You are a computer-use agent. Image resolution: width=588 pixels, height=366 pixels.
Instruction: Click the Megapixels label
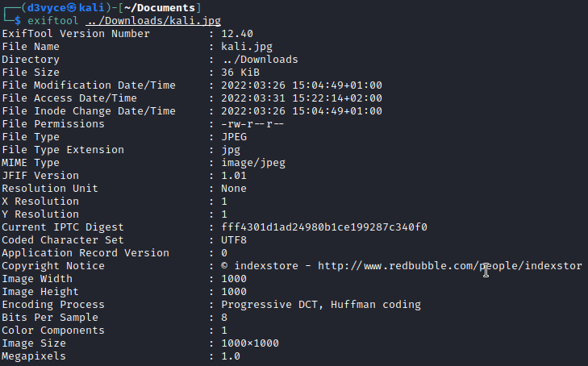point(34,356)
